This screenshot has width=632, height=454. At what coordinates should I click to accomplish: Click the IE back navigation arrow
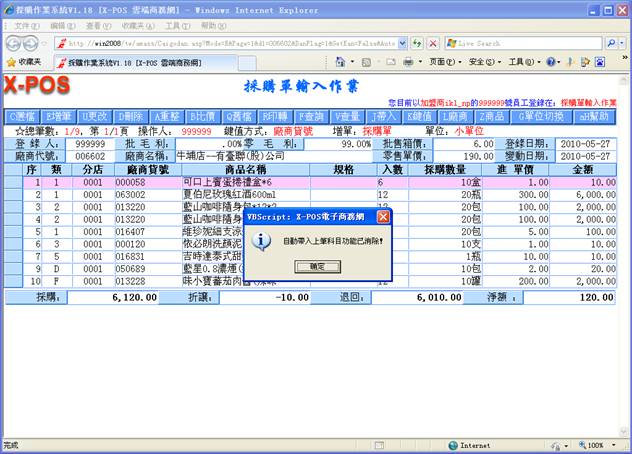[14, 43]
